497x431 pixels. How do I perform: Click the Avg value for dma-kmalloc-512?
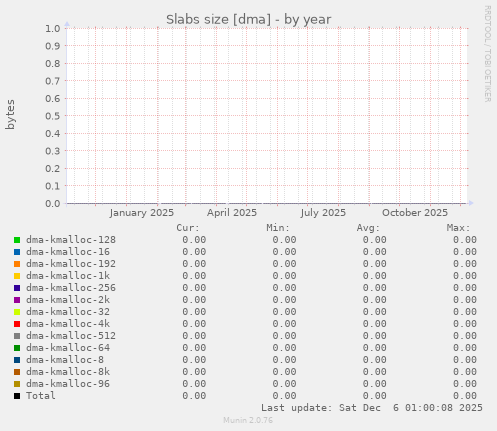pos(375,336)
